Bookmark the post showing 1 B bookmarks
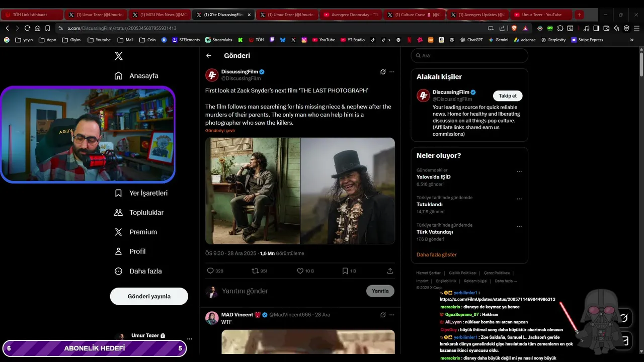This screenshot has height=362, width=644. [x=345, y=271]
